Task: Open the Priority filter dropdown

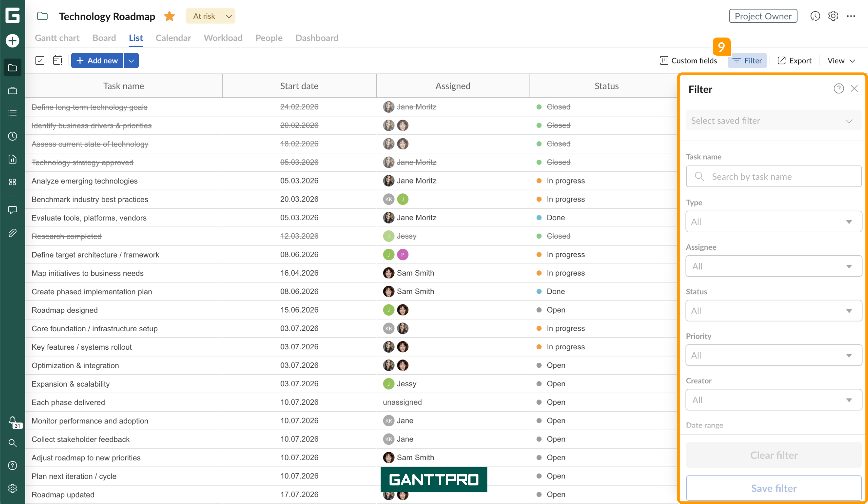Action: (773, 355)
